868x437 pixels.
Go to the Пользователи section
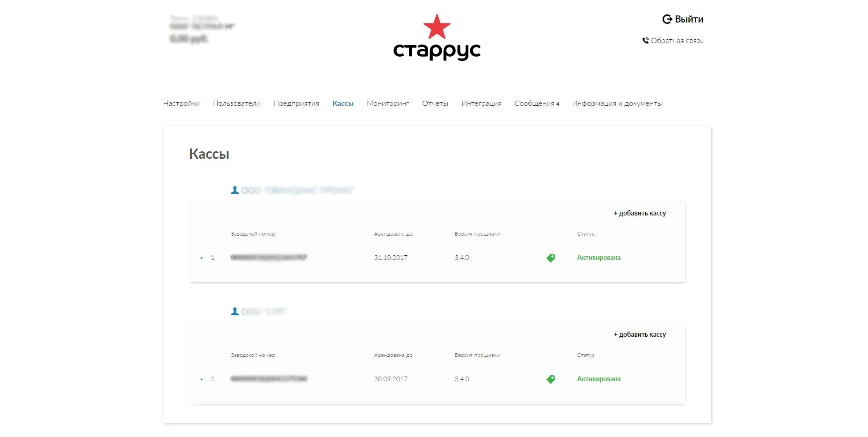tap(237, 104)
